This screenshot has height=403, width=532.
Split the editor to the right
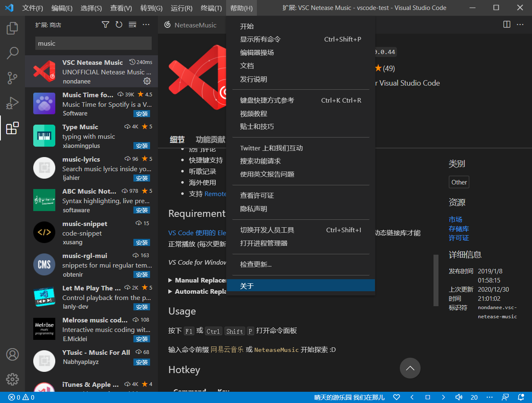tap(507, 25)
